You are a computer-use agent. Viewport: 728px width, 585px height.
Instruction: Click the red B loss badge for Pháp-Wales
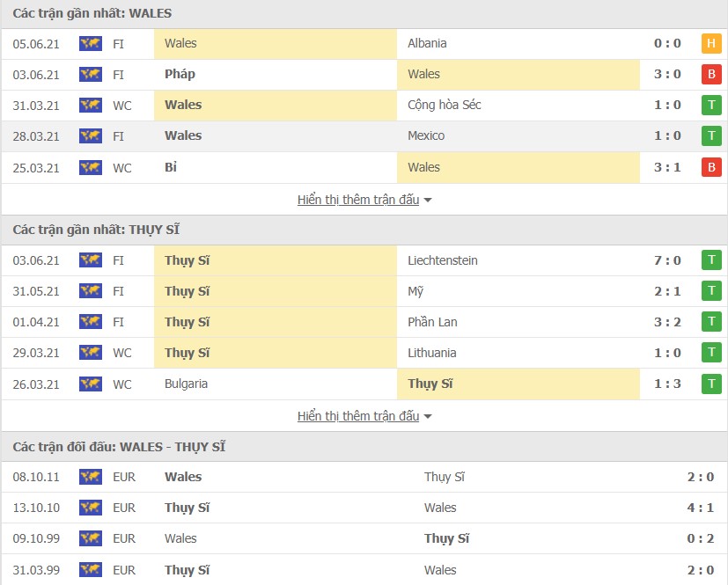(x=711, y=74)
